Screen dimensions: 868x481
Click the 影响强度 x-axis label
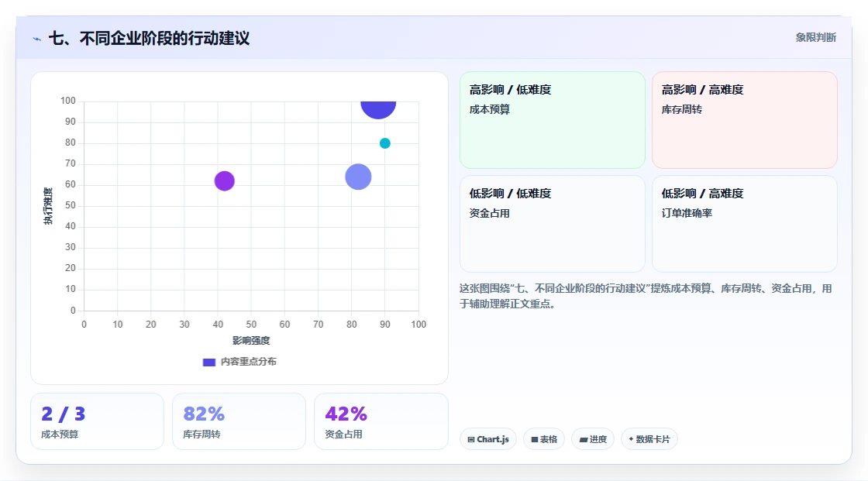(x=251, y=340)
